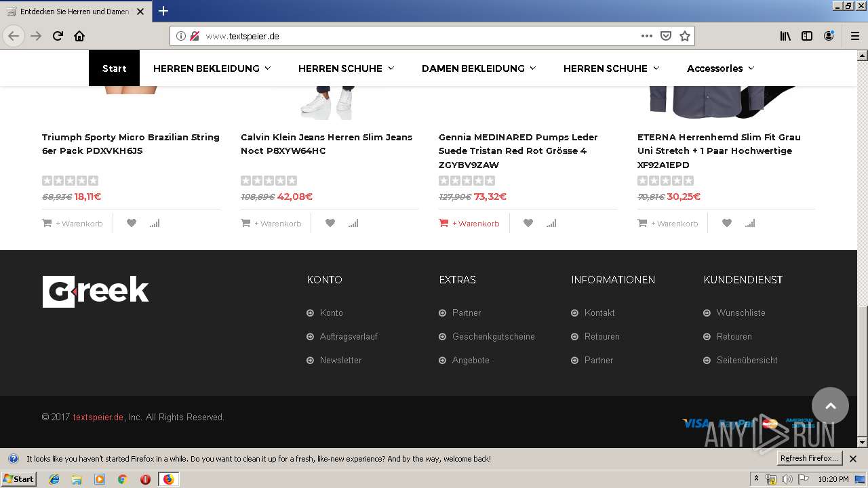
Task: Compare Triumph Sporty string bars icon
Action: click(155, 223)
